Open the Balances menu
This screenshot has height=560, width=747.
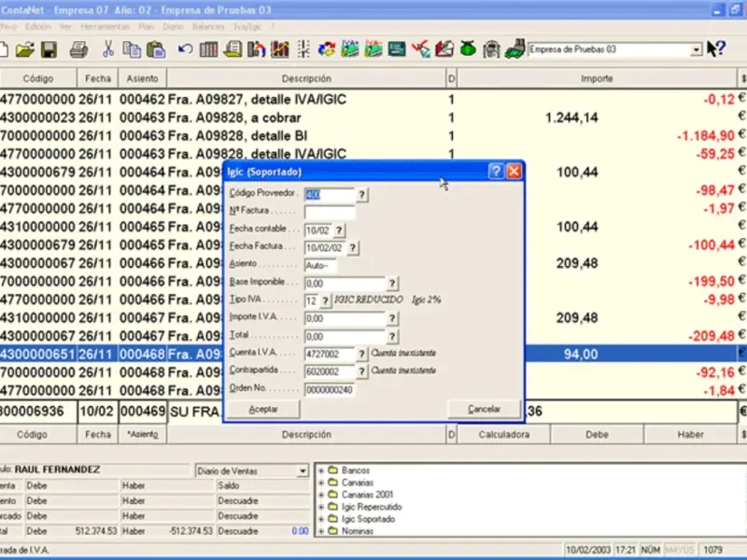click(x=206, y=27)
